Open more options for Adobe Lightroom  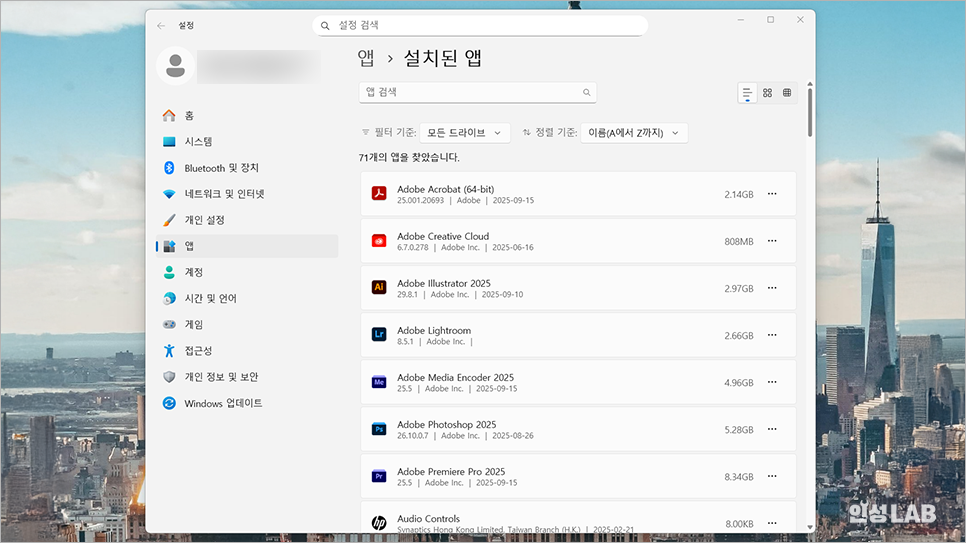point(772,335)
